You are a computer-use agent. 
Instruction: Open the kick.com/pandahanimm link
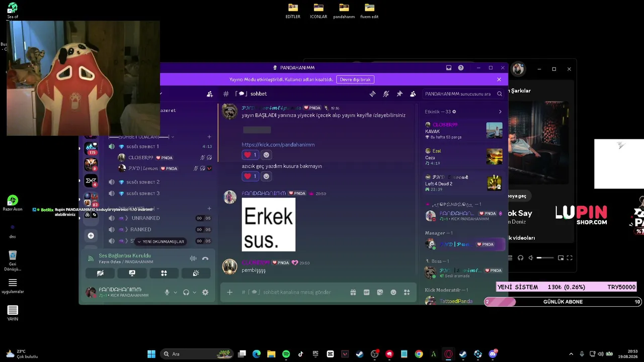[278, 145]
